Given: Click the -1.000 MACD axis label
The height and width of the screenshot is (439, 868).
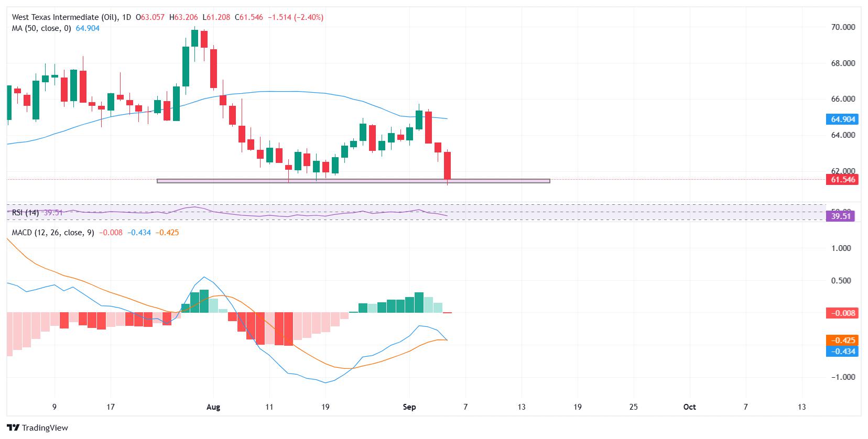Looking at the screenshot, I should [x=843, y=377].
